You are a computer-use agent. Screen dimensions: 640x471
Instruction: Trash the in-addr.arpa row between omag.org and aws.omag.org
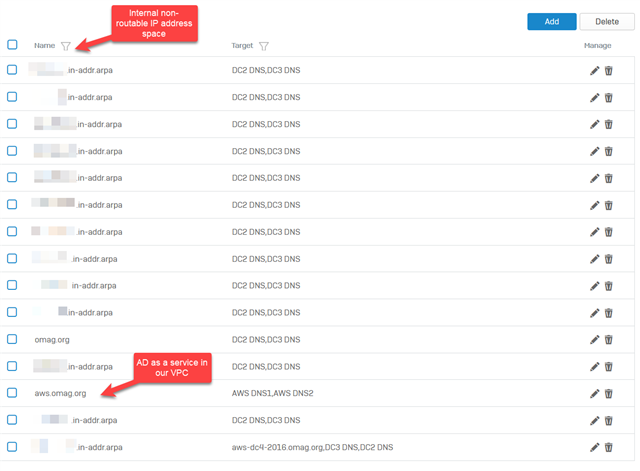click(x=609, y=367)
